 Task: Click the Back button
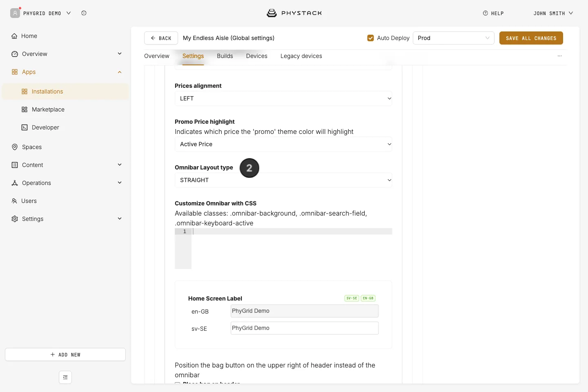point(161,38)
